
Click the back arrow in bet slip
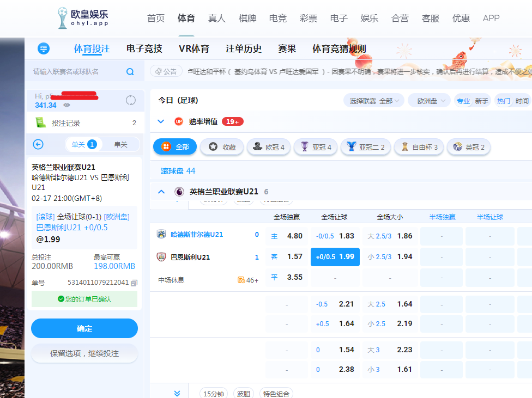38,144
